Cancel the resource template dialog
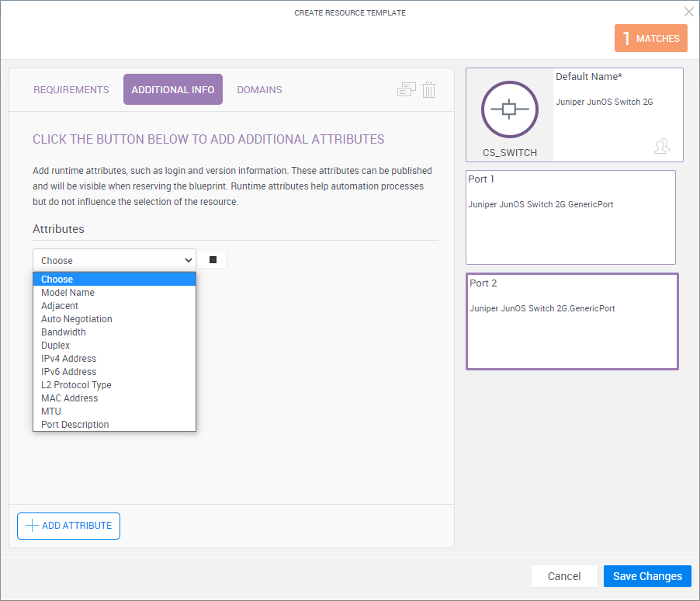700x601 pixels. [x=564, y=576]
